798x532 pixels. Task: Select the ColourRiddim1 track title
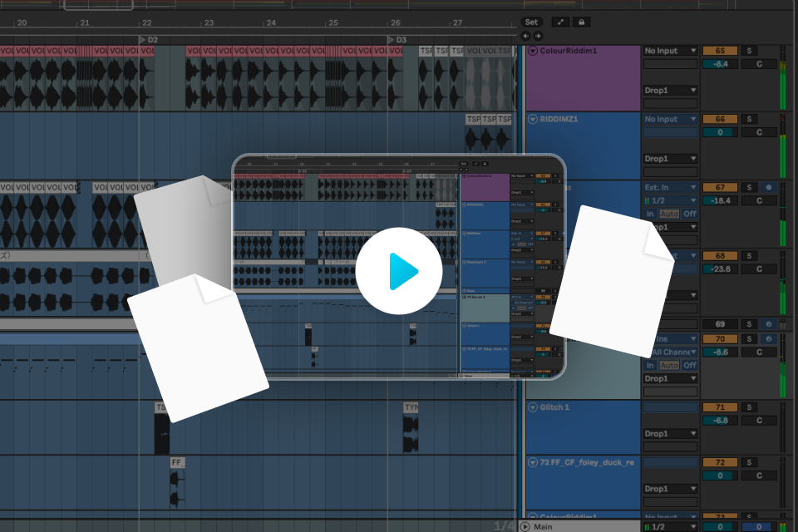(x=568, y=51)
